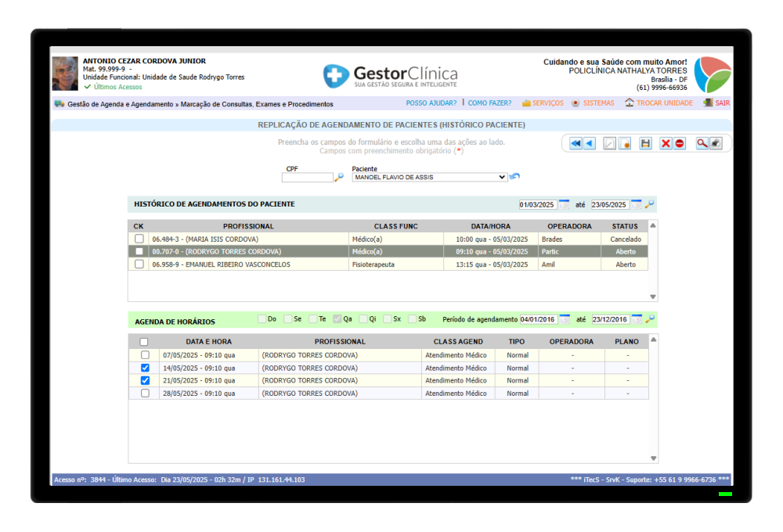Viewport: 783px width, 532px height.
Task: Click the CPF lookup magnifier icon
Action: (339, 177)
